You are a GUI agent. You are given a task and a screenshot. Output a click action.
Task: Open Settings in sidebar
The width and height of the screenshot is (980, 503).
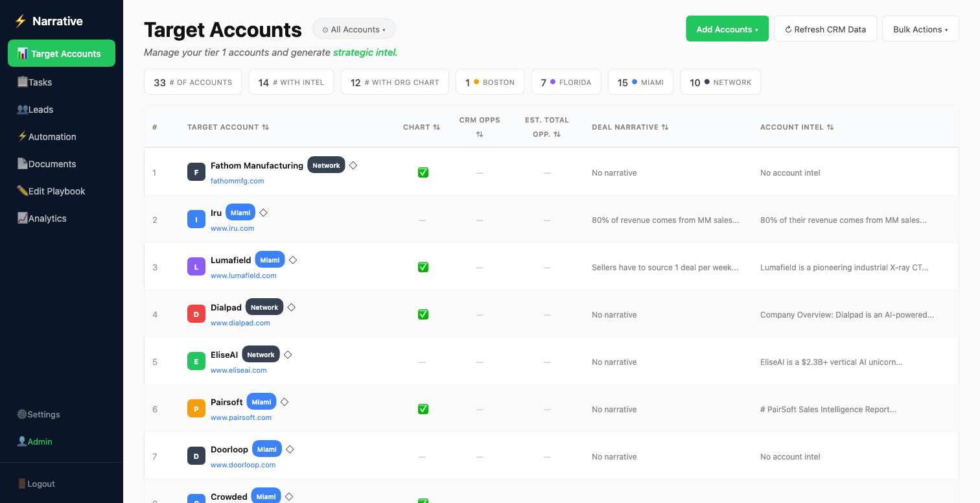point(62,414)
